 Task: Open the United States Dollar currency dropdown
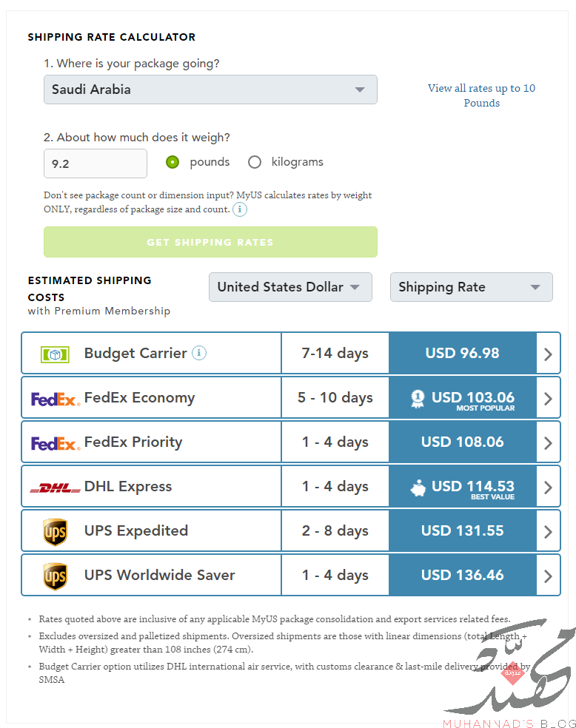[x=290, y=287]
